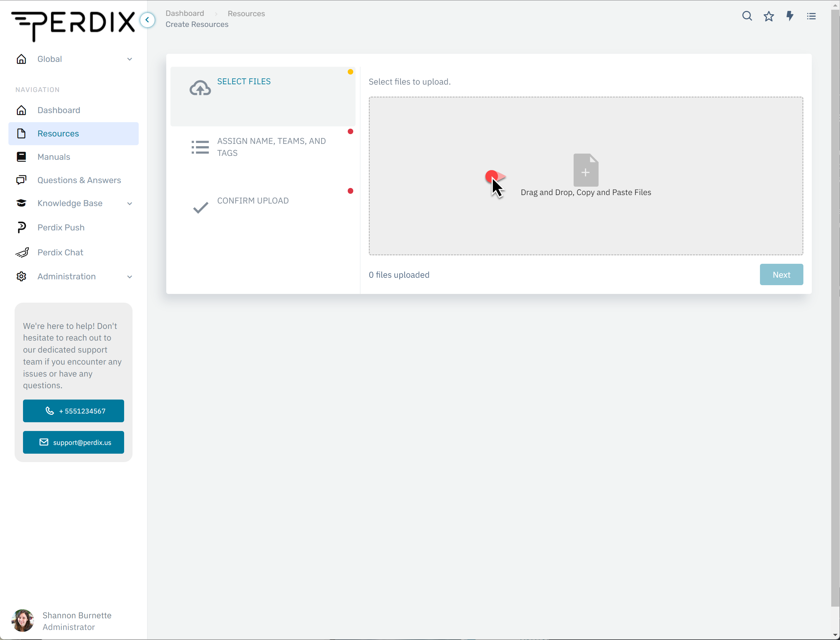This screenshot has width=840, height=640.
Task: Click Shannon Burnette's avatar photo
Action: click(22, 621)
